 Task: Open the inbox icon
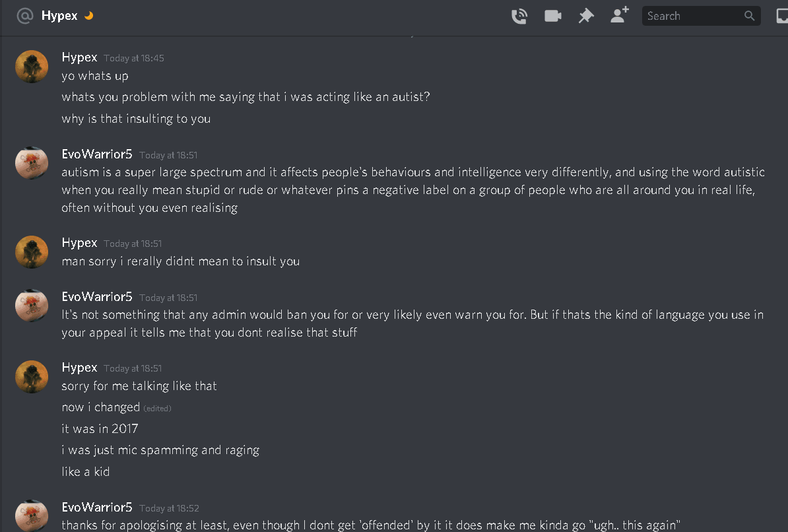782,16
